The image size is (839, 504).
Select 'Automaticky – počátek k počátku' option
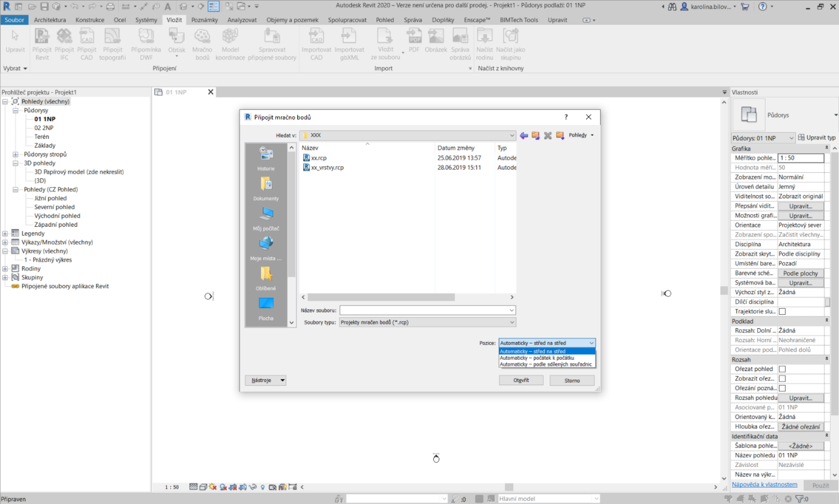point(547,358)
